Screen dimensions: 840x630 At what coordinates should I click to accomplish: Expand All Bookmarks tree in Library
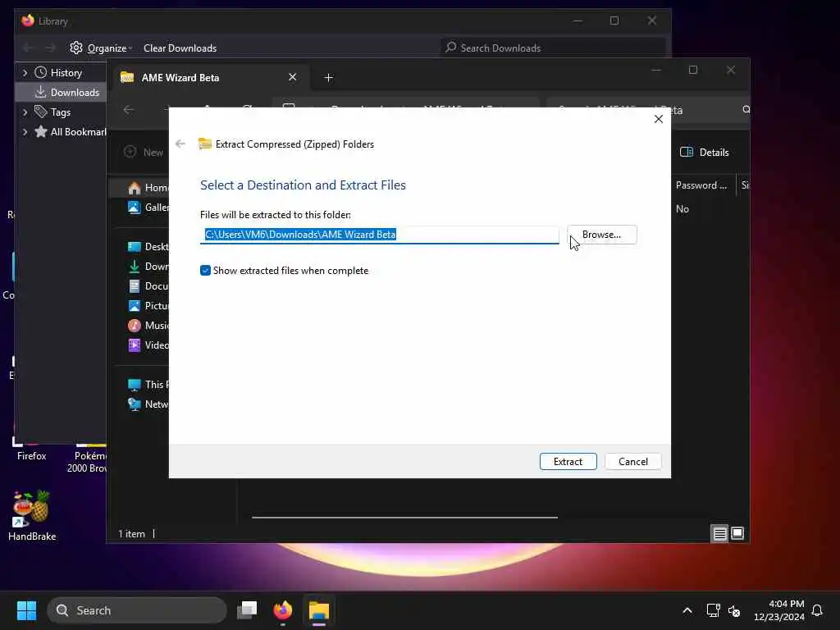(25, 132)
